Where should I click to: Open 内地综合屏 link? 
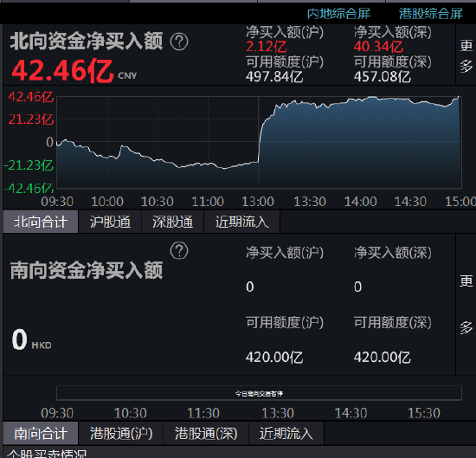click(338, 14)
